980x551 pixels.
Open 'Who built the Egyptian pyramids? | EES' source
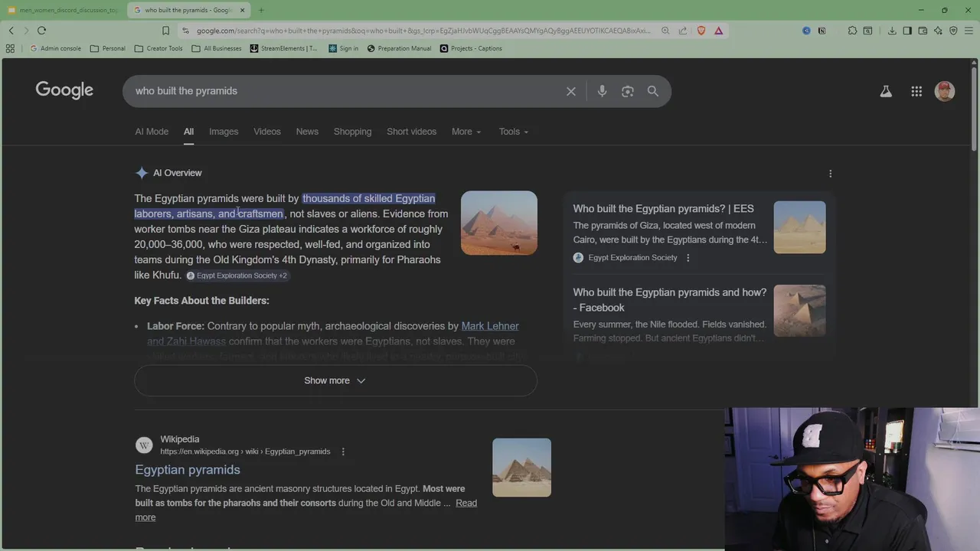tap(663, 208)
